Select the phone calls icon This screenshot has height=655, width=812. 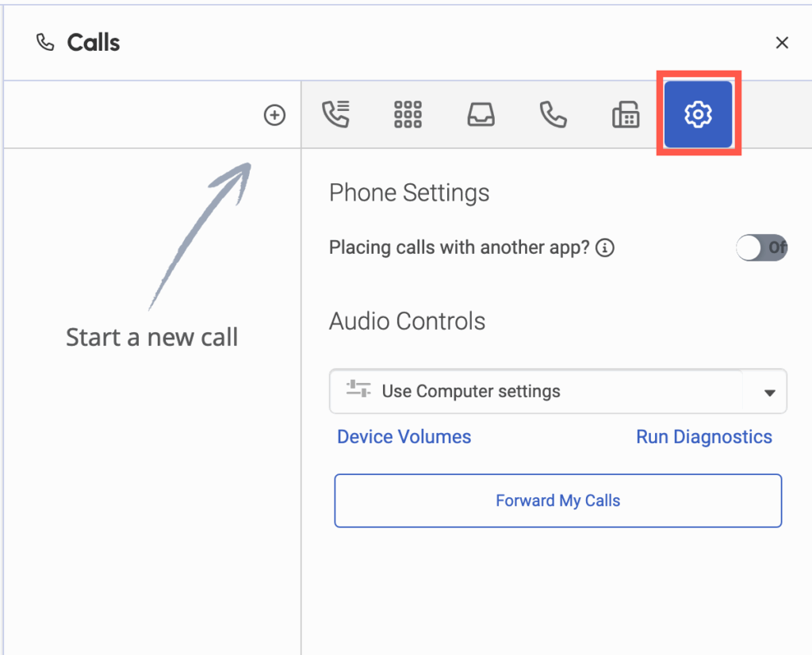[553, 114]
